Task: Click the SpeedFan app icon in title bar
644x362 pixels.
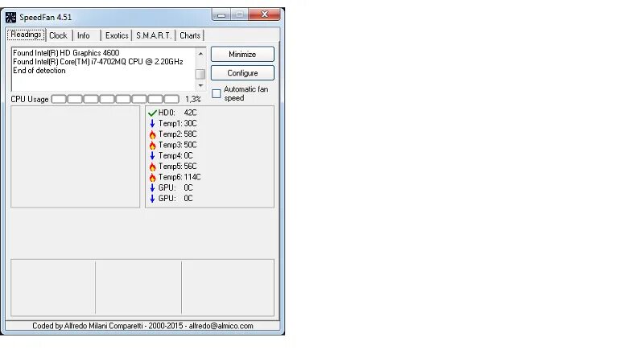Action: [10, 17]
